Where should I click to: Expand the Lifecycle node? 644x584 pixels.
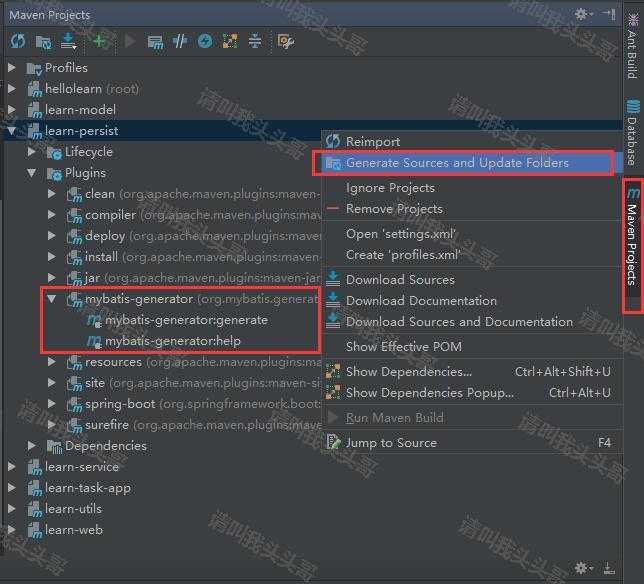[x=32, y=152]
